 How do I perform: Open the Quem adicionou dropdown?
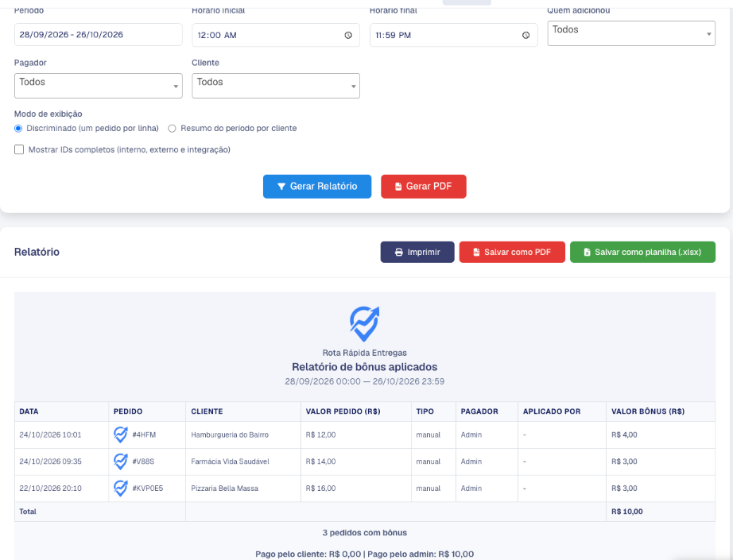[x=631, y=33]
